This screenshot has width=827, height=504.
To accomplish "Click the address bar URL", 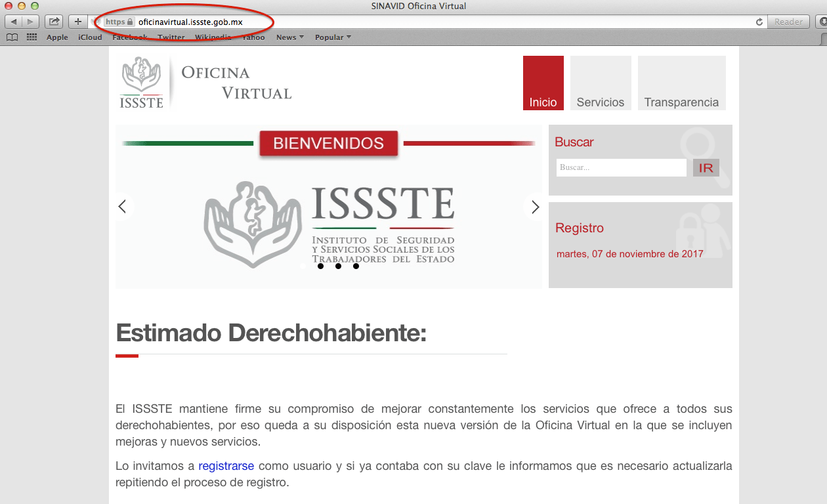I will tap(190, 22).
